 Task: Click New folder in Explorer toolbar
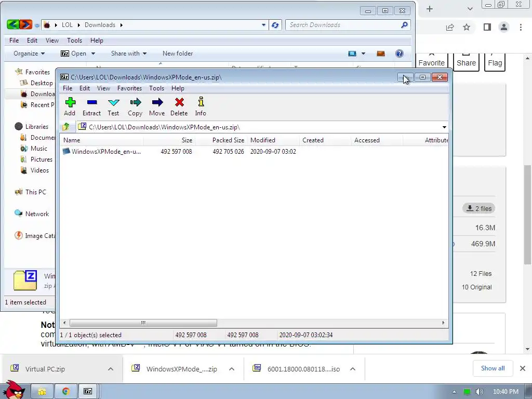pos(178,54)
